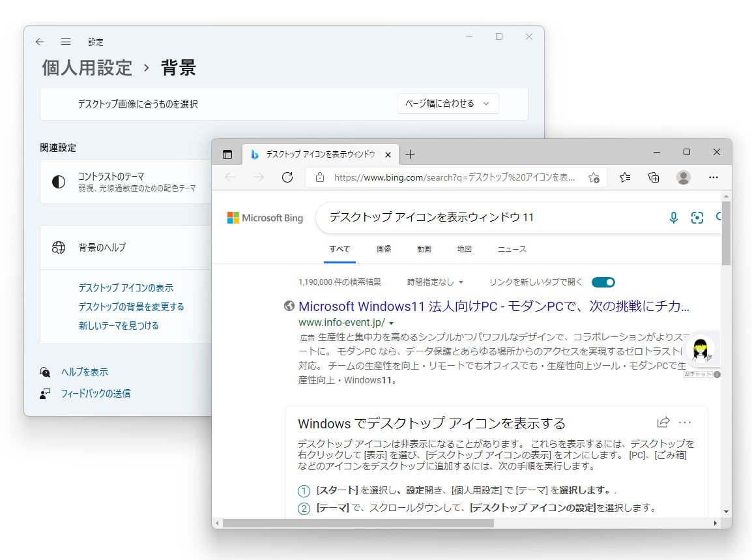
Task: Expand the www.info-event.jp result dropdown arrow
Action: click(x=392, y=322)
